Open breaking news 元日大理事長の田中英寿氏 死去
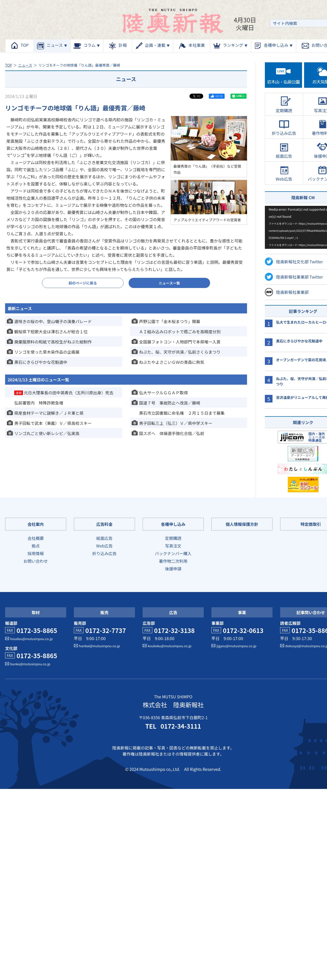The height and width of the screenshot is (980, 327). [x=69, y=393]
